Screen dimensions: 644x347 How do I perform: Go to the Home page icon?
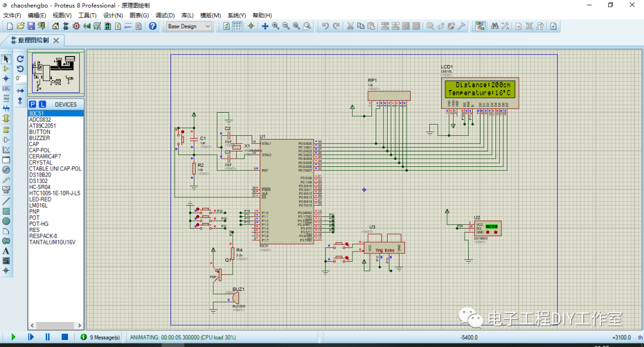coord(55,26)
